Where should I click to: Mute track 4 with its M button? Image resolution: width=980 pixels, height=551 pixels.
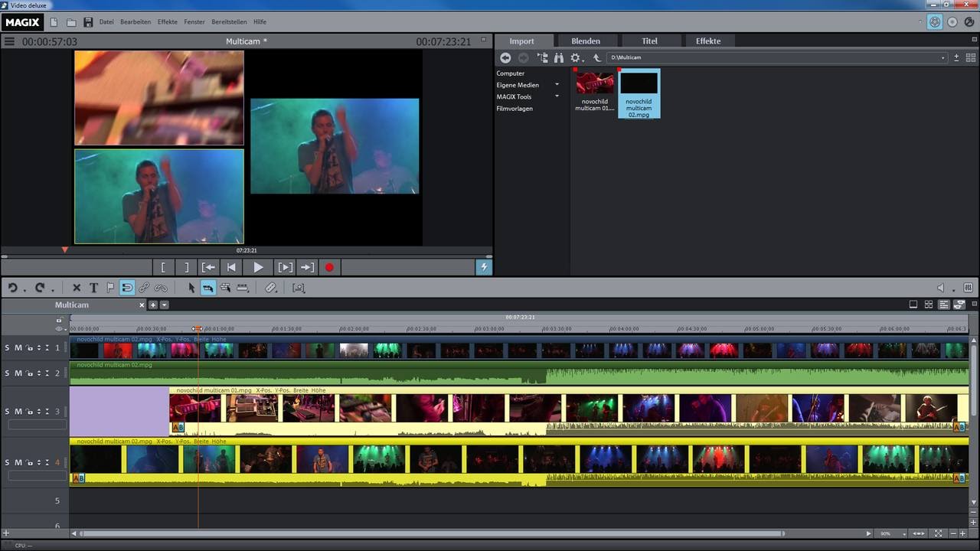18,462
